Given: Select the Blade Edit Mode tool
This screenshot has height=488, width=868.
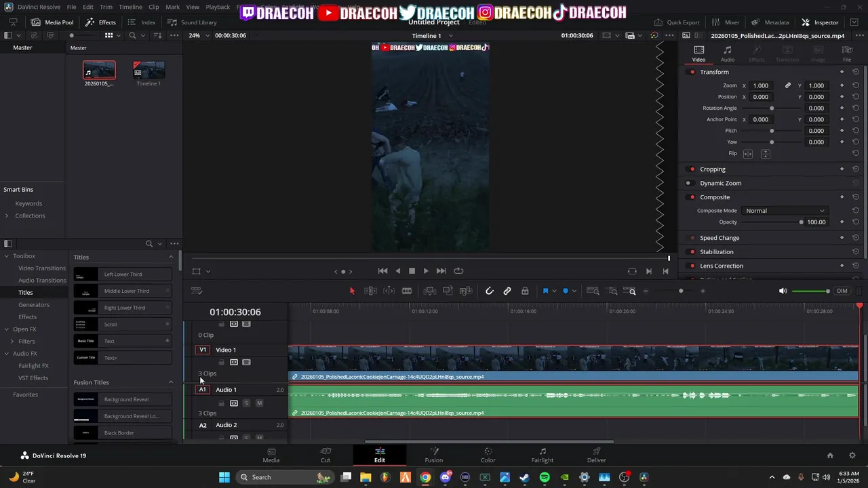Looking at the screenshot, I should click(407, 291).
